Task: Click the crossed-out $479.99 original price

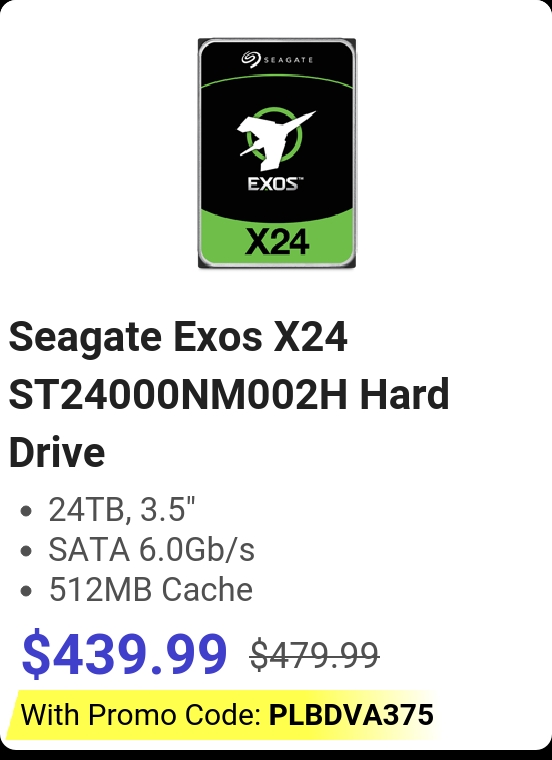Action: 315,655
